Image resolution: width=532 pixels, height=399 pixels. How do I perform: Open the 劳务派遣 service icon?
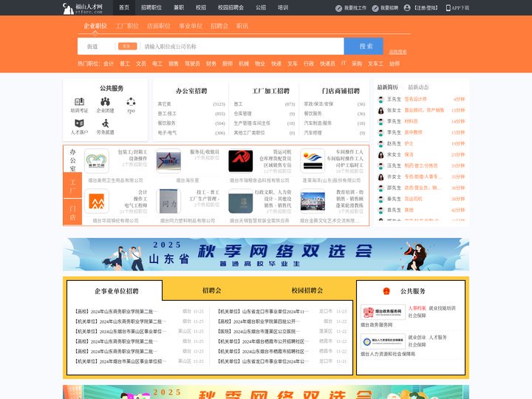coord(105,123)
